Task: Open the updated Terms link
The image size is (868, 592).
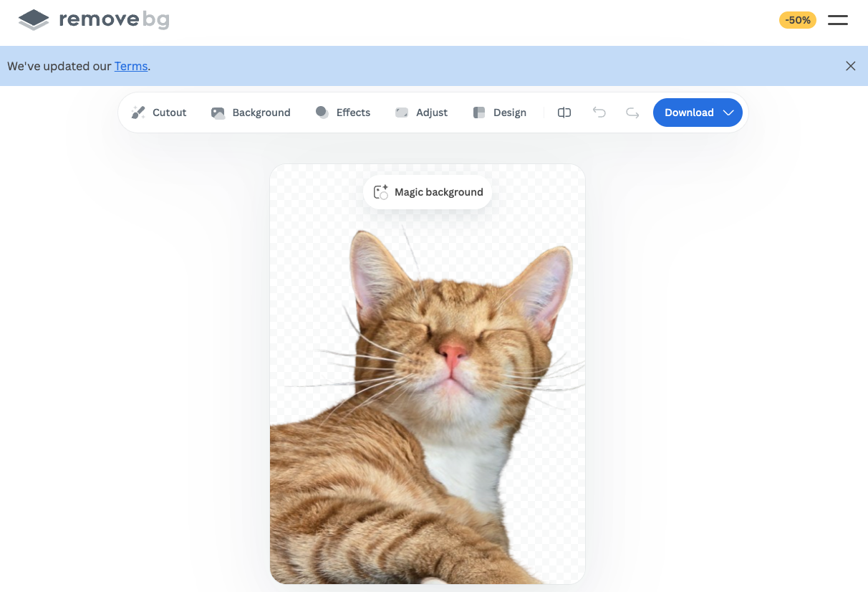Action: [x=131, y=66]
